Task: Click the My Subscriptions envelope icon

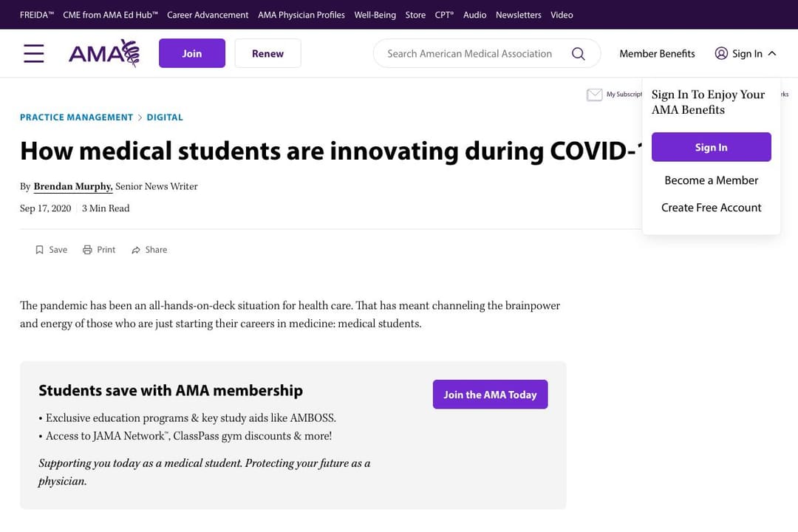Action: point(594,95)
